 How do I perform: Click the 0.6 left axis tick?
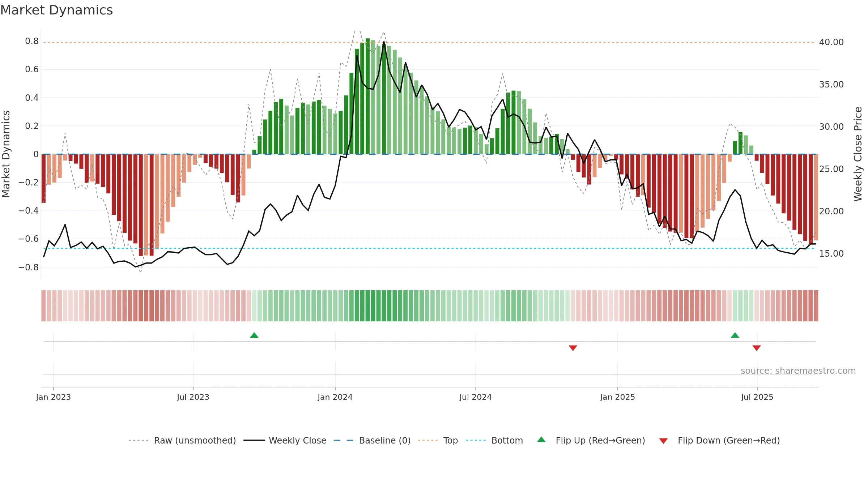tap(32, 69)
